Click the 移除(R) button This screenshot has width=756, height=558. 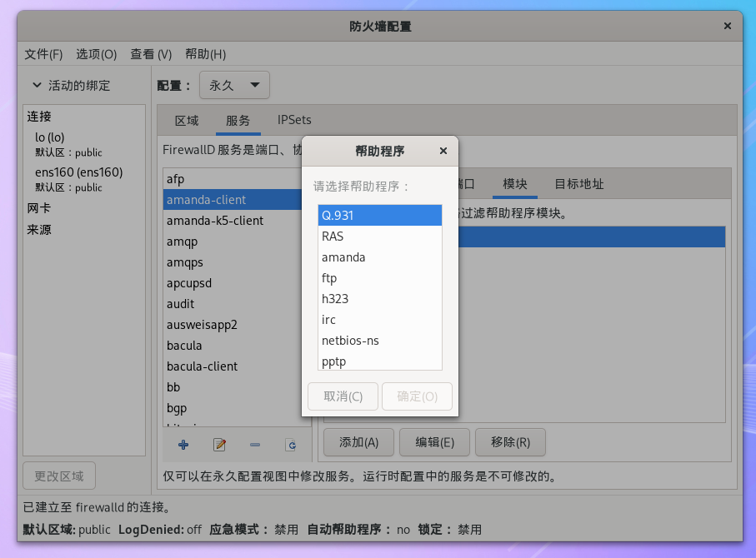(x=510, y=442)
